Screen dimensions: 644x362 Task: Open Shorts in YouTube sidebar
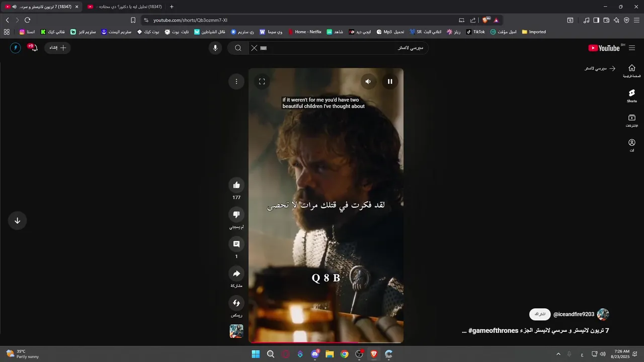coord(632,96)
